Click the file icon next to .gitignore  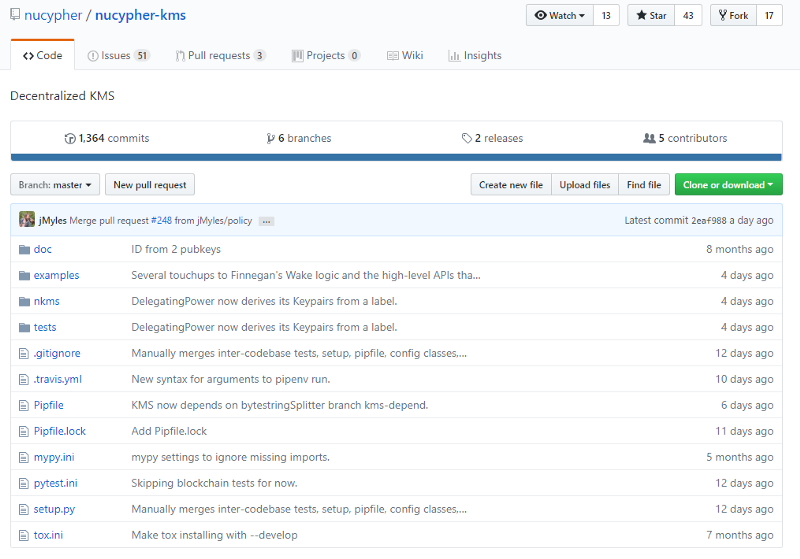point(23,353)
